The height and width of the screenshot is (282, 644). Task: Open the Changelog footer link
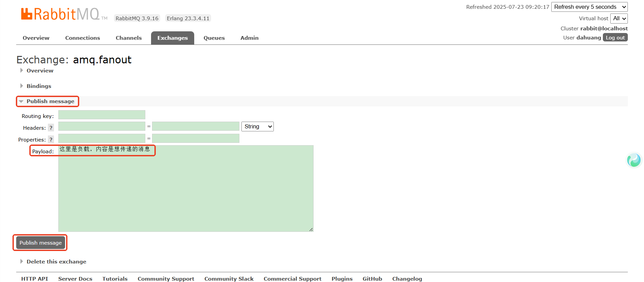point(407,279)
